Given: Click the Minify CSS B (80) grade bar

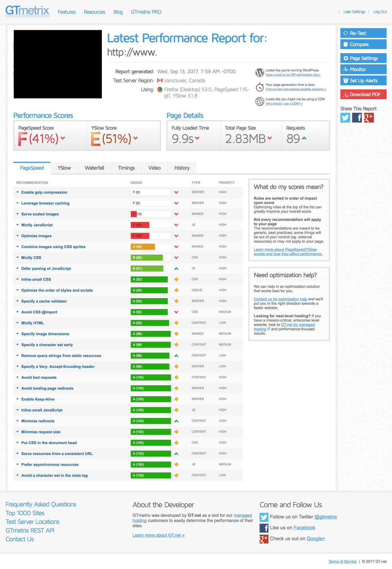Looking at the screenshot, I should [151, 258].
